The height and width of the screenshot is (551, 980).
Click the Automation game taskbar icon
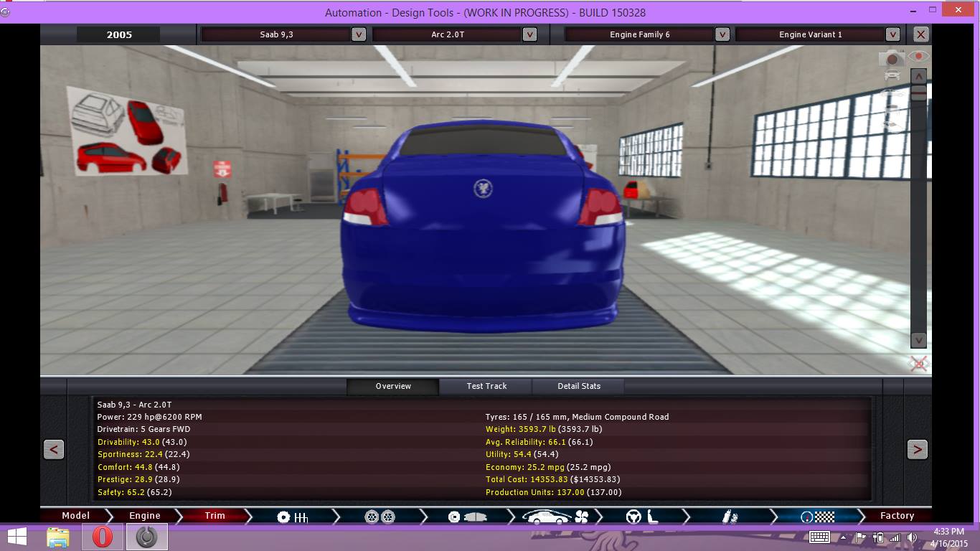click(x=146, y=537)
